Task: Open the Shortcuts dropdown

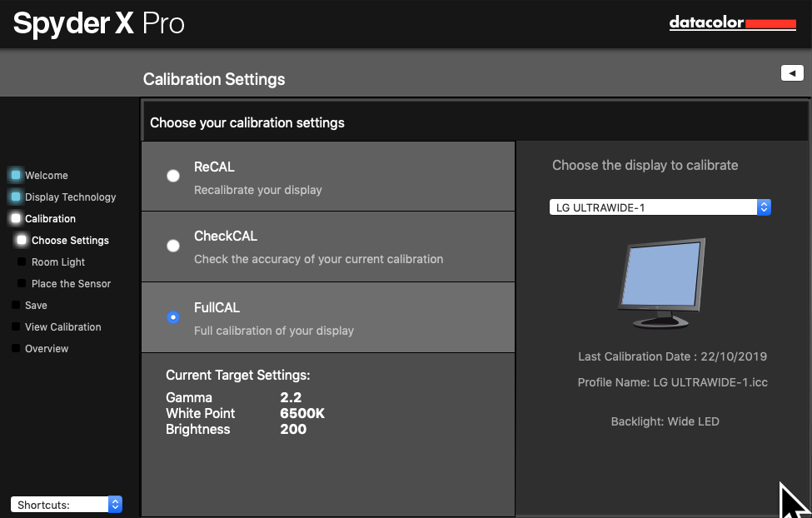Action: click(67, 505)
